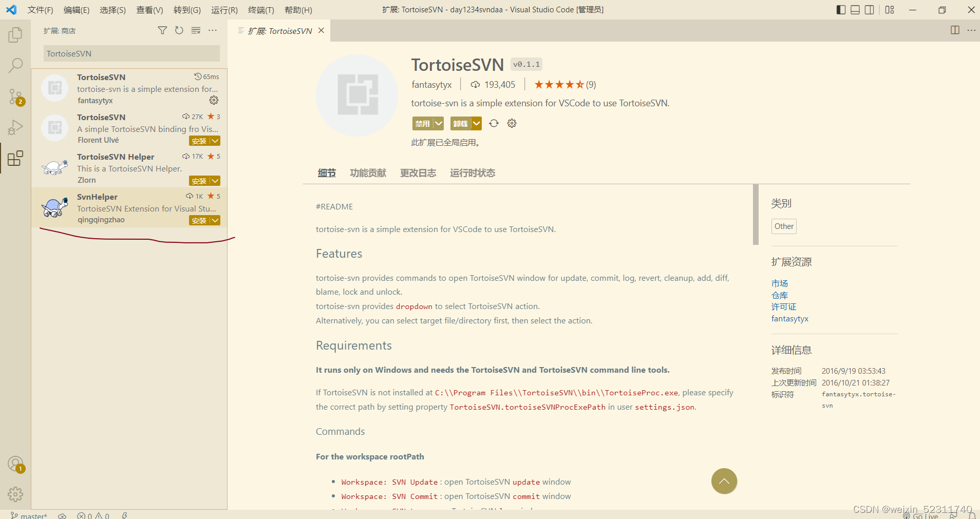The height and width of the screenshot is (519, 980).
Task: Toggle the primary side bar visibility
Action: click(841, 10)
